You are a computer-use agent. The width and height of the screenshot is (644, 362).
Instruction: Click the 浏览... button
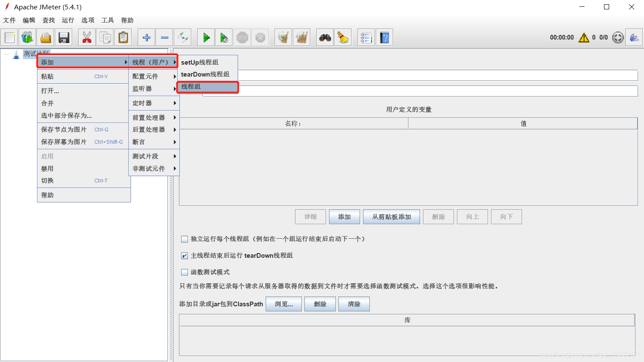pyautogui.click(x=284, y=304)
